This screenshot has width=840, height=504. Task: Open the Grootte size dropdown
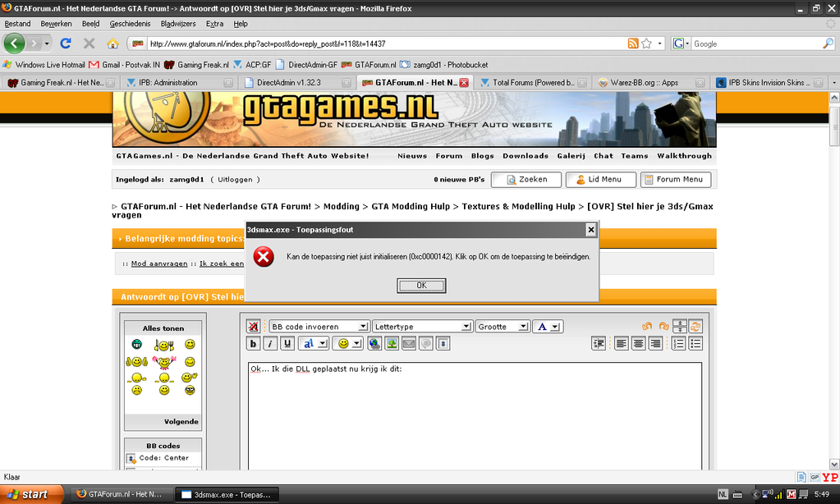[503, 326]
